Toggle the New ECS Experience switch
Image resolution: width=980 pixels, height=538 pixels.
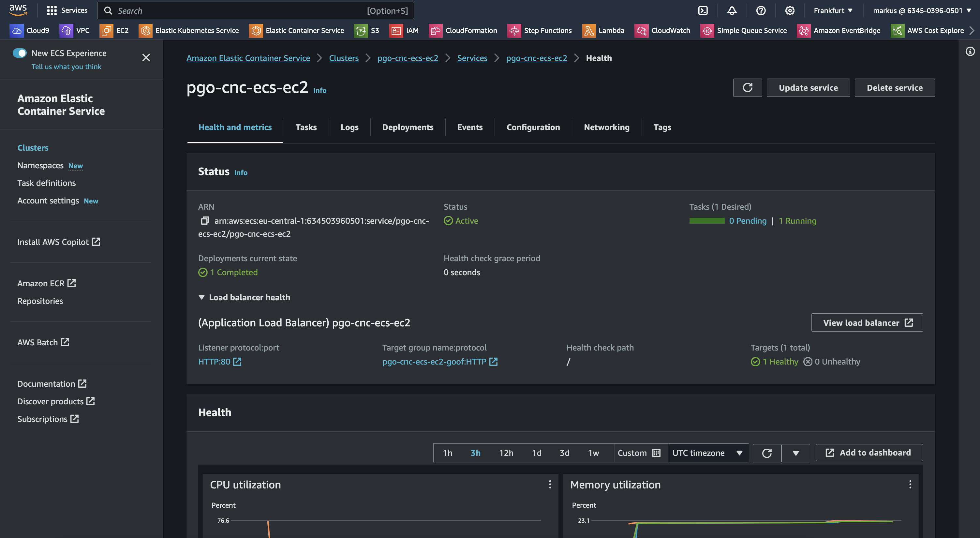[x=20, y=53]
